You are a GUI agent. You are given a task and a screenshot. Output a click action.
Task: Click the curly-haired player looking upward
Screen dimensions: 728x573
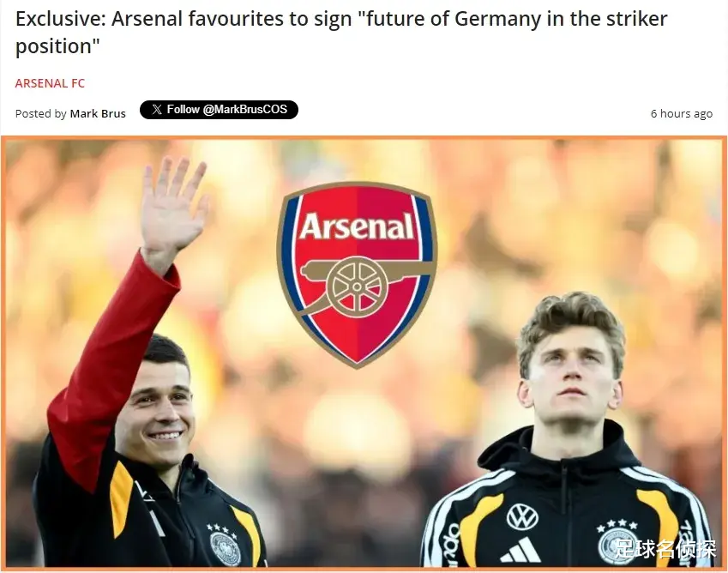(x=569, y=431)
